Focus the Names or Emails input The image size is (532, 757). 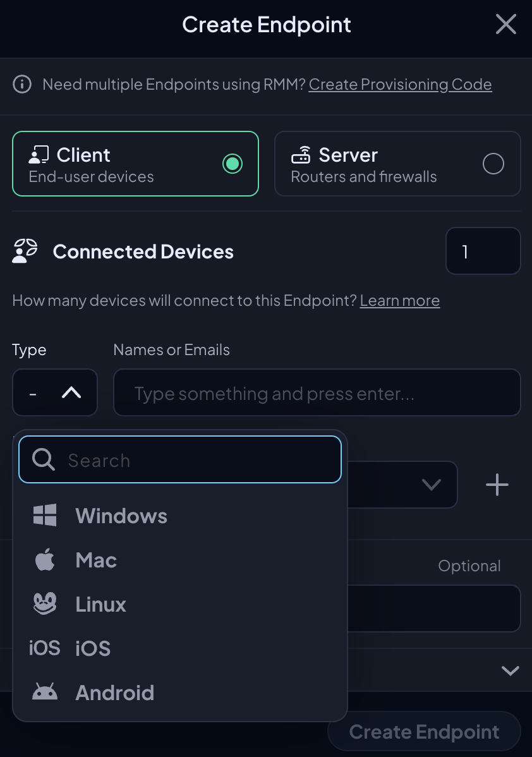[x=317, y=392]
